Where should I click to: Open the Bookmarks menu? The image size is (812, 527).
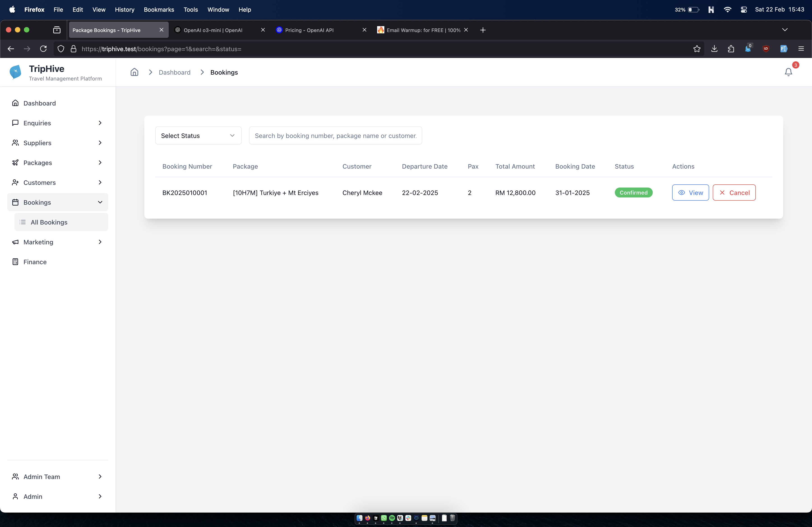pos(159,9)
